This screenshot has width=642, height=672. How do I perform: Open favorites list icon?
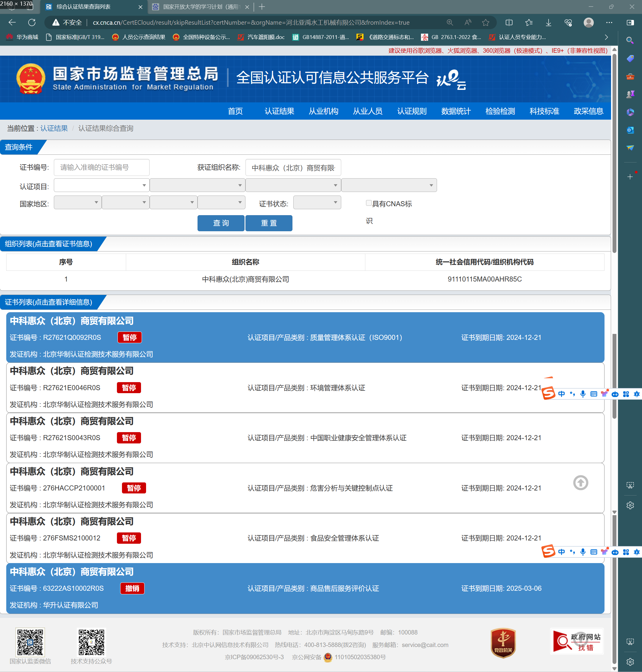[x=529, y=23]
